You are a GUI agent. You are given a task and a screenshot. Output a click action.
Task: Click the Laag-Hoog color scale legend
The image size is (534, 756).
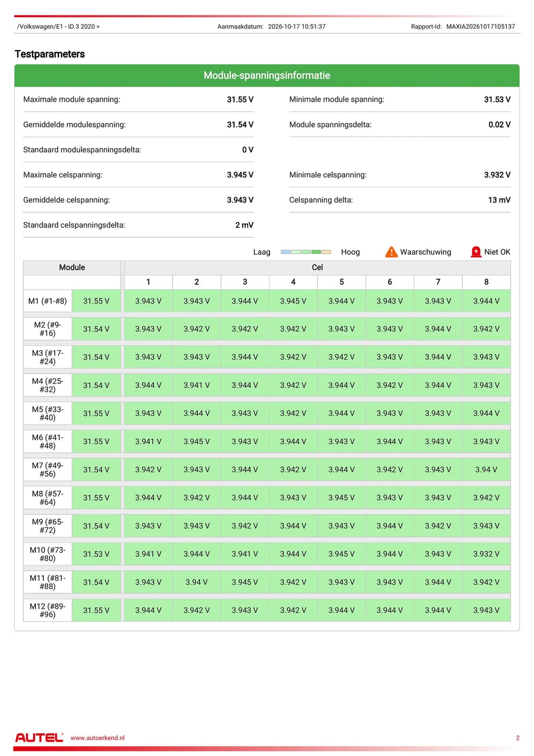point(306,252)
